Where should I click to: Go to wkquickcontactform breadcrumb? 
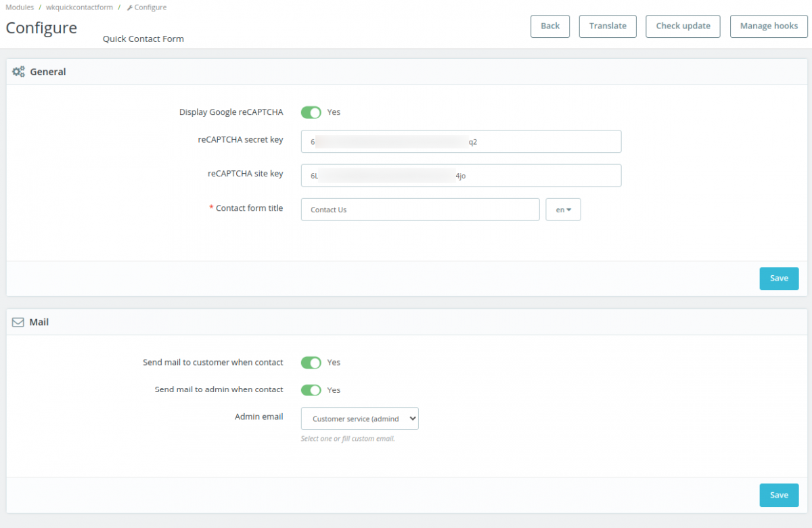click(x=79, y=7)
